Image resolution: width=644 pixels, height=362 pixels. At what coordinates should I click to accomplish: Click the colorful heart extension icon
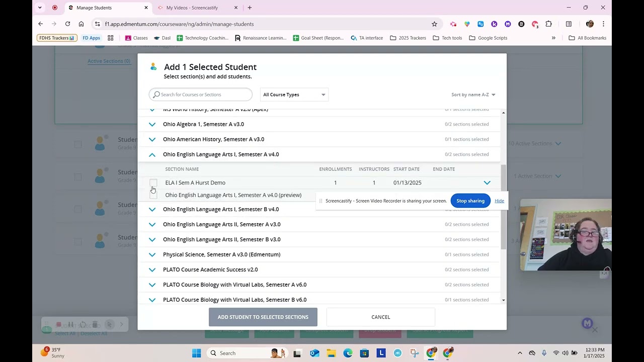coord(467,24)
